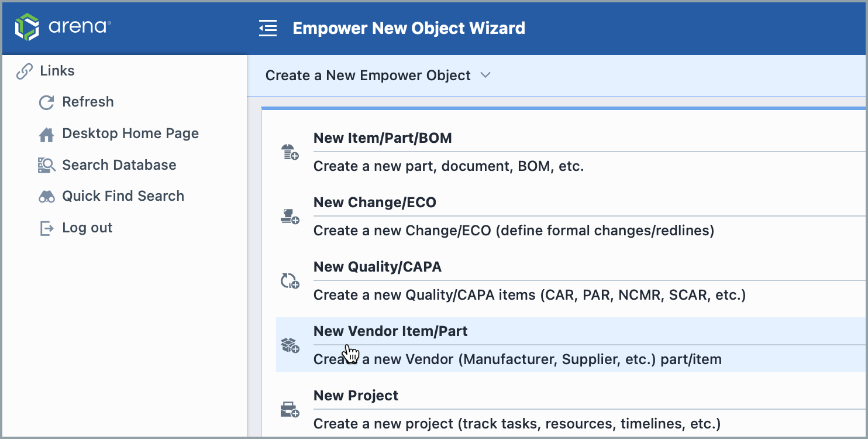868x439 pixels.
Task: Select the binoculars icon for Quick Find Search
Action: 46,196
